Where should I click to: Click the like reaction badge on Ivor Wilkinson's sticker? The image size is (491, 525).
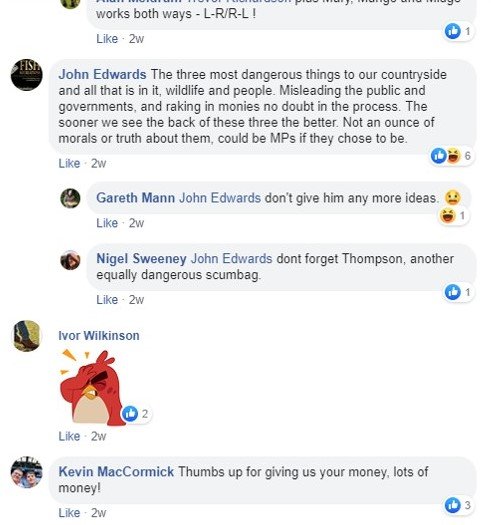(130, 414)
